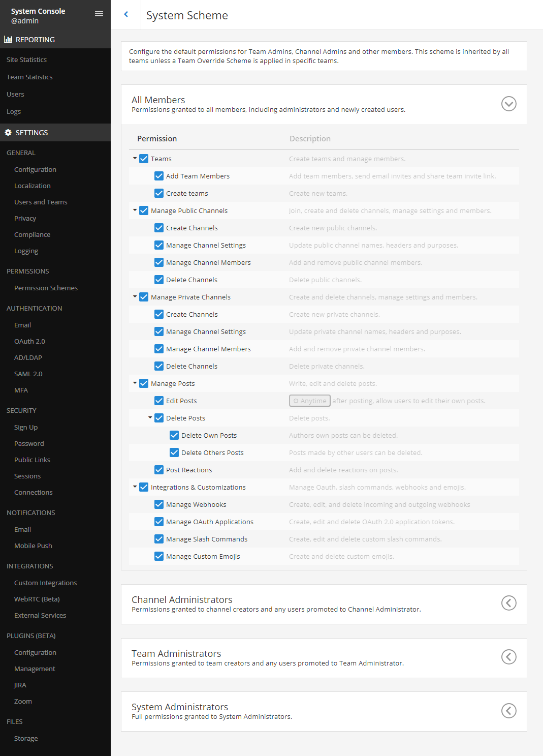
Task: Open Permission Schemes in the sidebar
Action: coord(46,288)
